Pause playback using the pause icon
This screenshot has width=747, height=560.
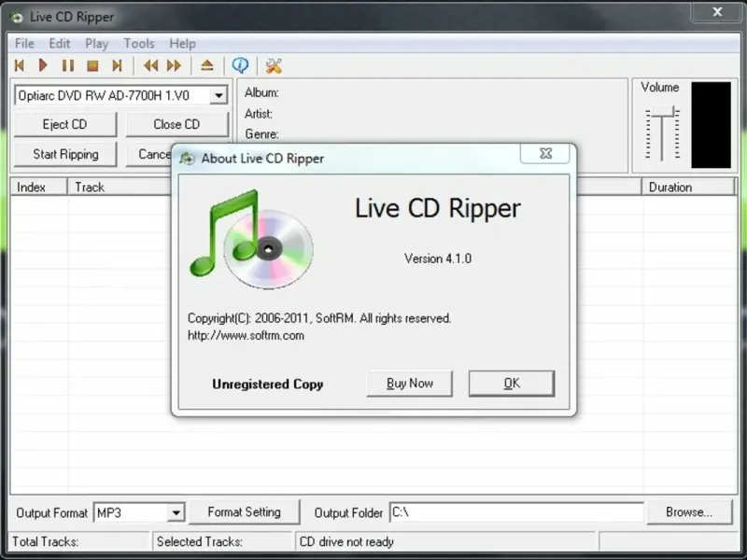(68, 65)
